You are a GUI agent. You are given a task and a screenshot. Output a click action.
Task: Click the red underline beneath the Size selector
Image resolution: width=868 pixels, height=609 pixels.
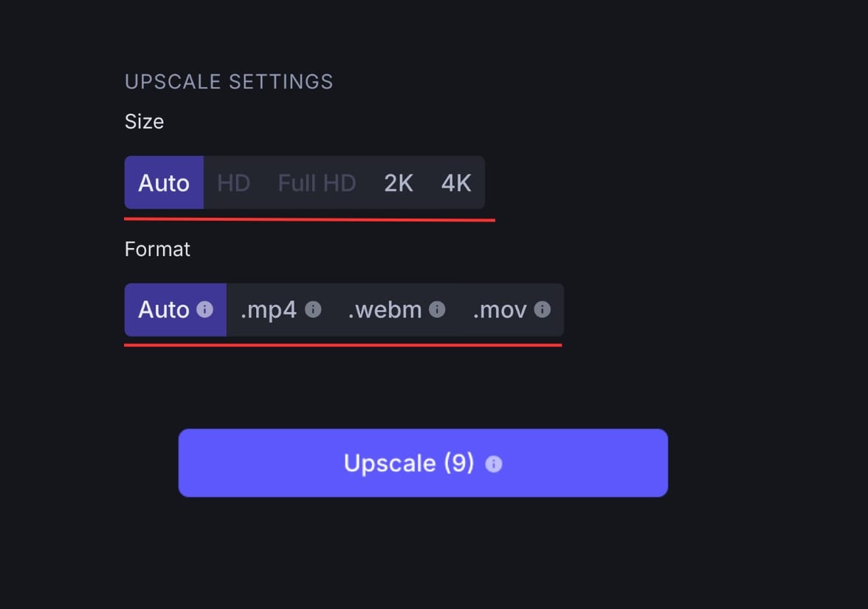[309, 218]
